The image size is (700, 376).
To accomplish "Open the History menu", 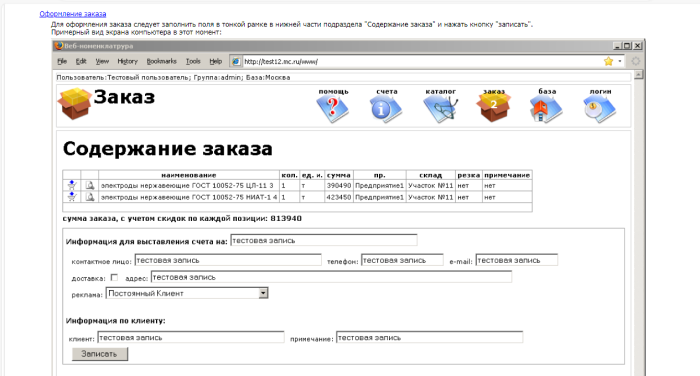I will (127, 61).
